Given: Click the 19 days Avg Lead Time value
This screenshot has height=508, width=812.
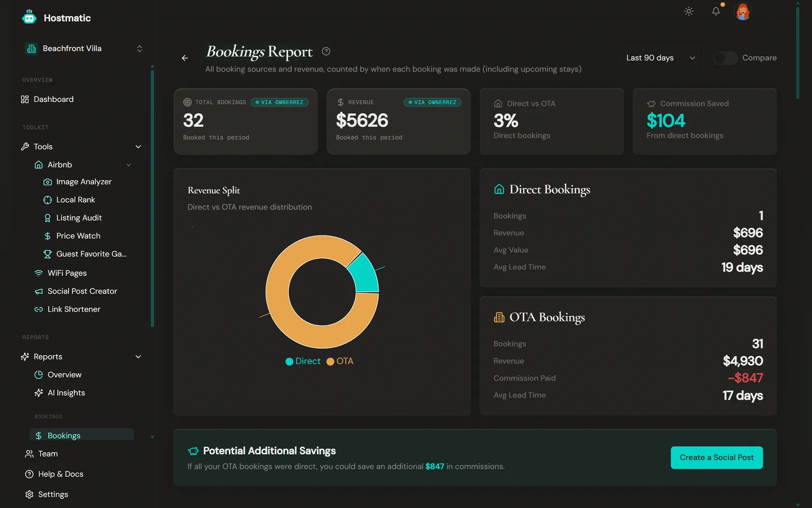Looking at the screenshot, I should (742, 267).
